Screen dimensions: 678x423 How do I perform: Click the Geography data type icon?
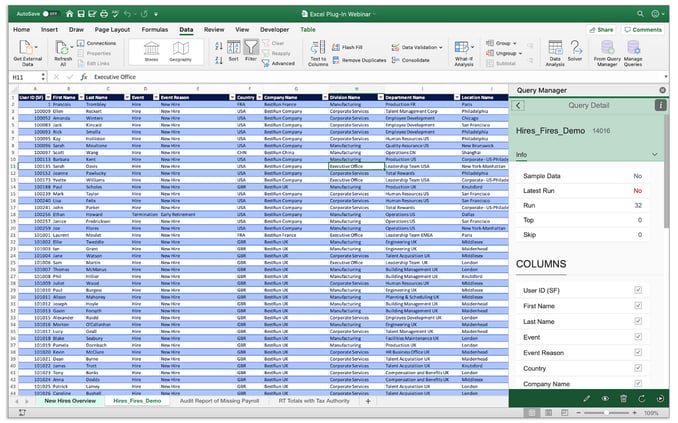click(x=181, y=48)
